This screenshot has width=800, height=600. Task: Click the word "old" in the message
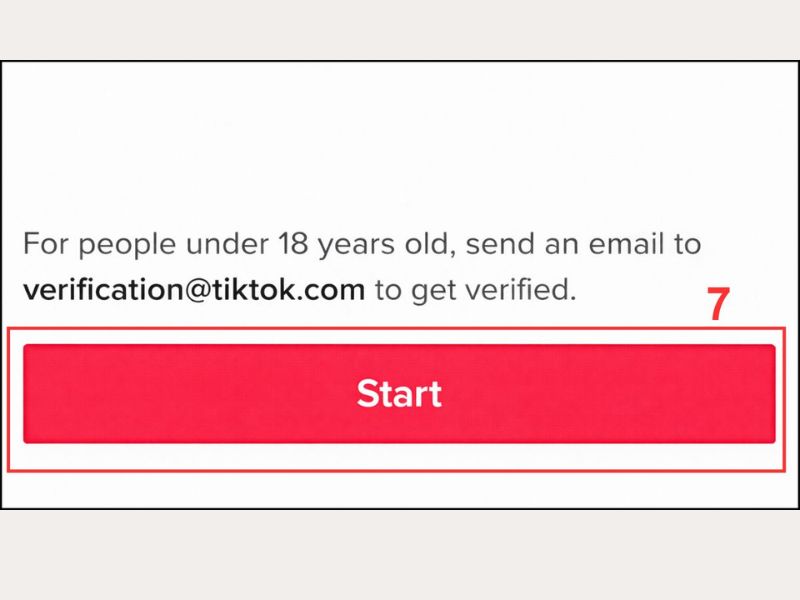[434, 244]
